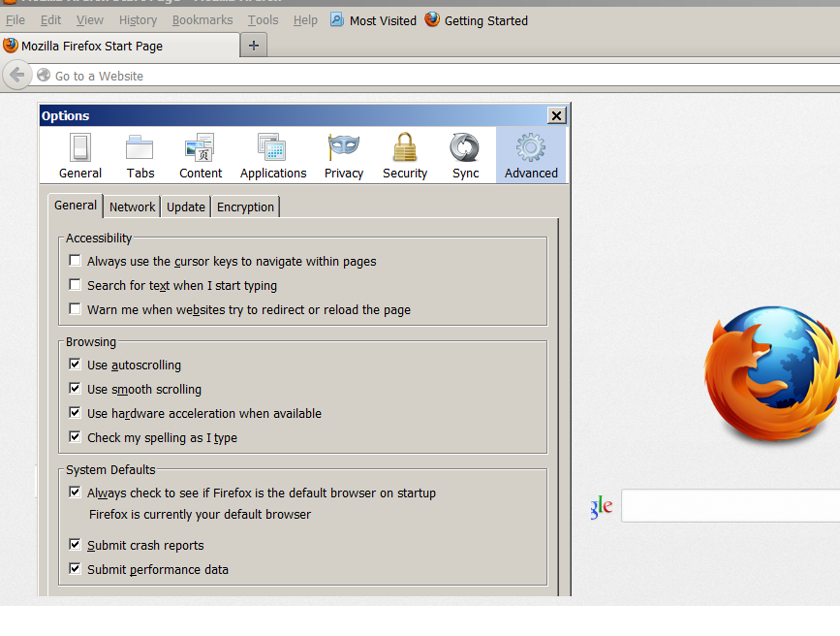Screen dimensions: 840x636
Task: Open the History menu
Action: [x=138, y=20]
